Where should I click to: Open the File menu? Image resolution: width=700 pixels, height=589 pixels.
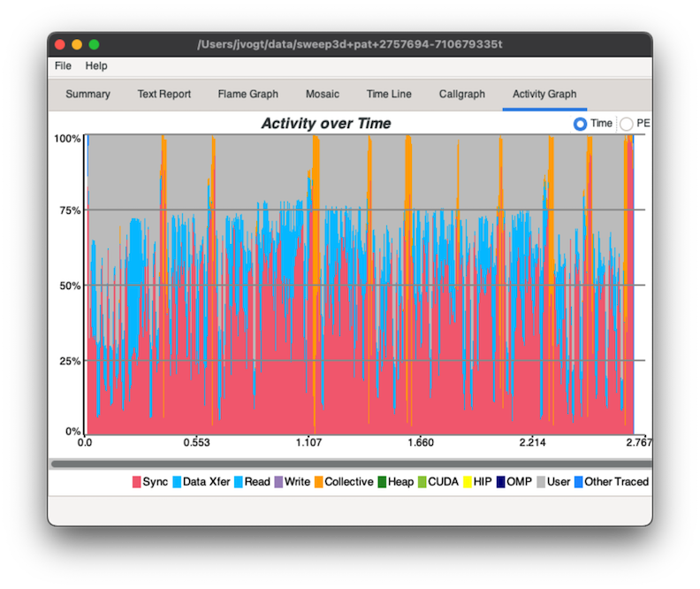point(63,66)
